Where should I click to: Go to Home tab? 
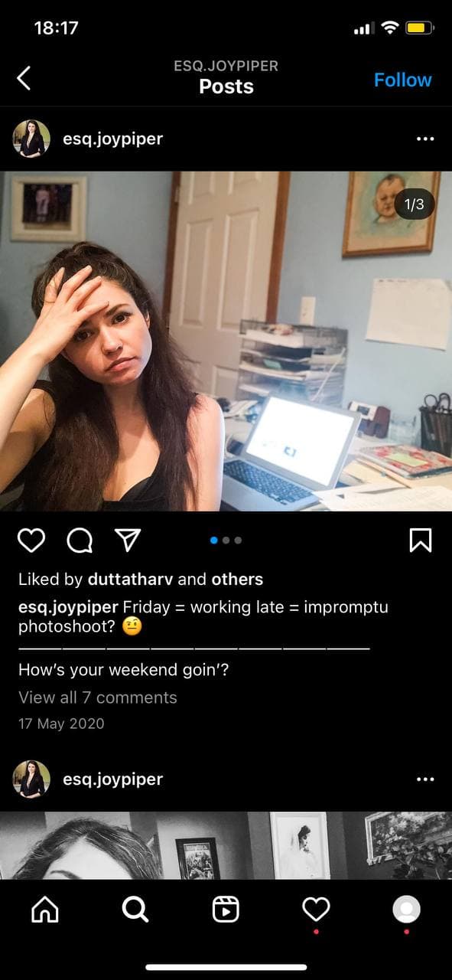point(44,909)
